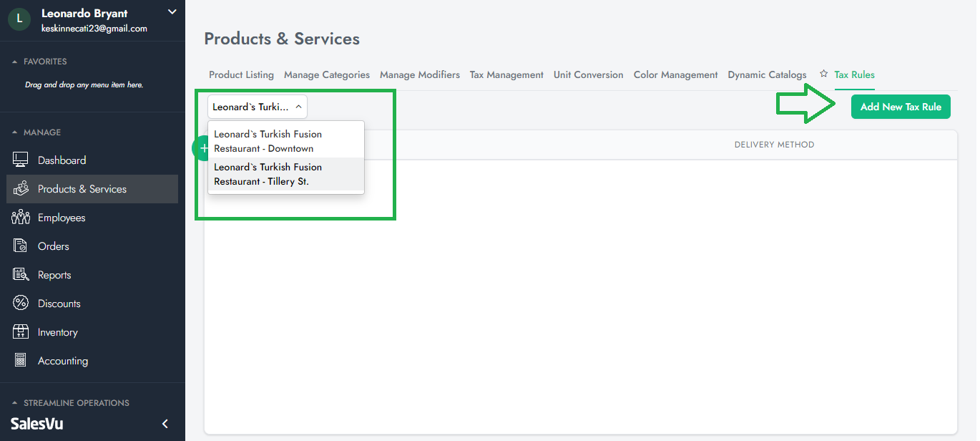Click the green plus circle icon
This screenshot has width=980, height=441.
click(202, 148)
